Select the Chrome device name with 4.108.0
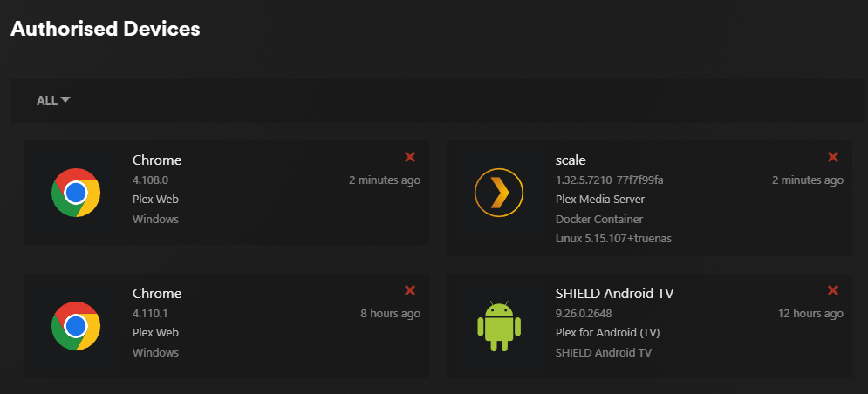 point(157,160)
